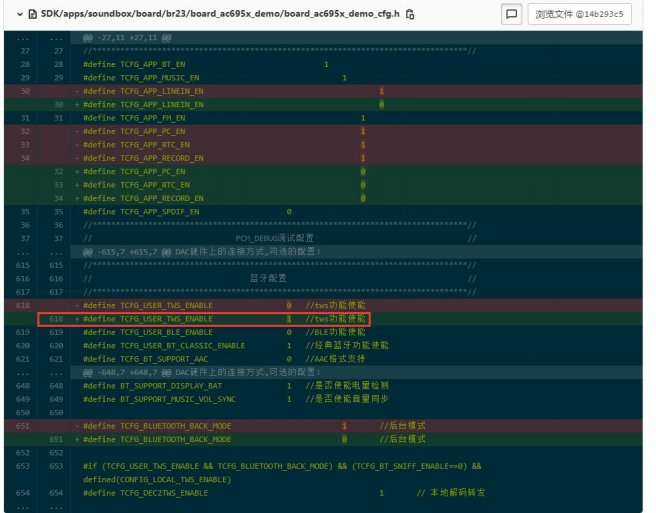Image resolution: width=656 pixels, height=513 pixels.
Task: Click the TCFG_USER_BLE_ENABLE define line
Action: tap(356, 332)
